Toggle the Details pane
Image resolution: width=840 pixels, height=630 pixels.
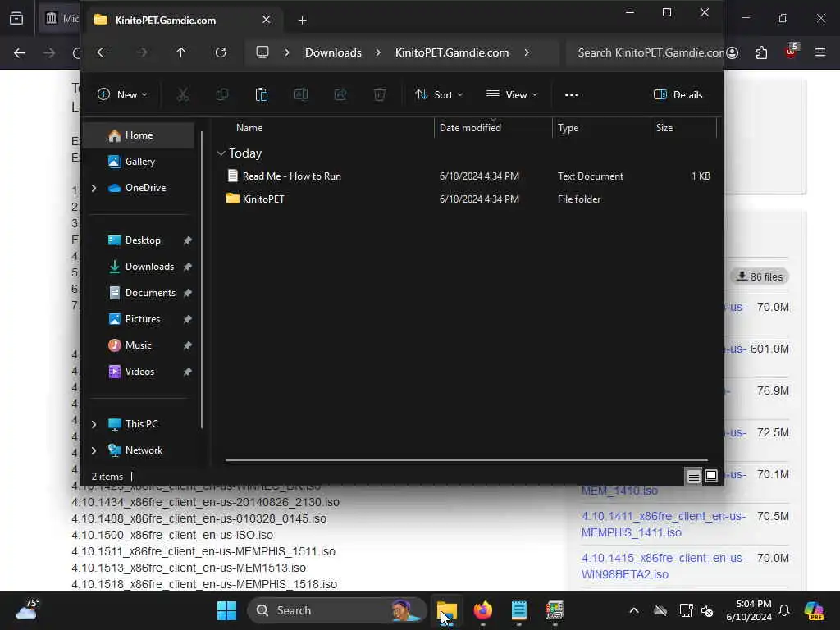click(x=678, y=95)
